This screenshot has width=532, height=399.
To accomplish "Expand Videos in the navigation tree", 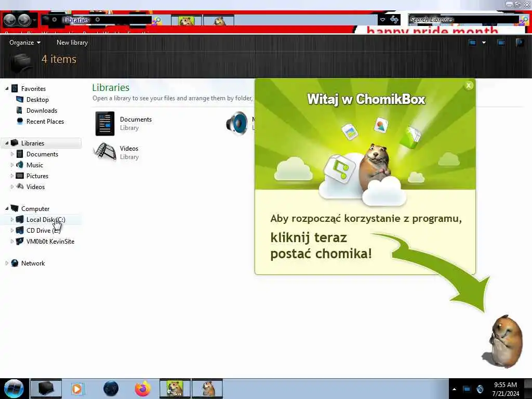I will coord(12,187).
